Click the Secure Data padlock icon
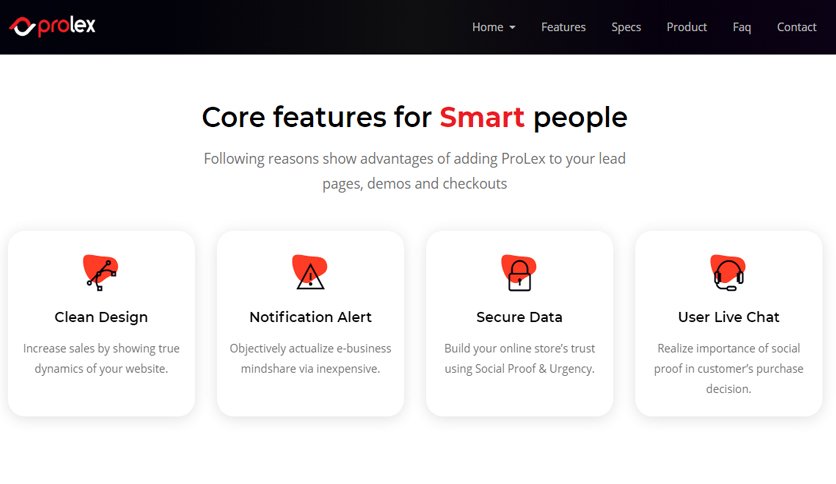Screen dimensions: 836x484 click(x=519, y=272)
